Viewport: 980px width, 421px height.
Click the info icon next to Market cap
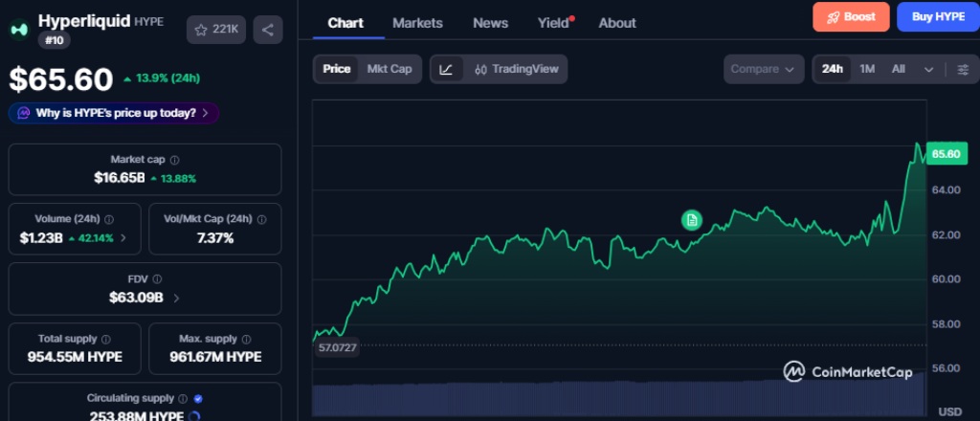point(175,160)
